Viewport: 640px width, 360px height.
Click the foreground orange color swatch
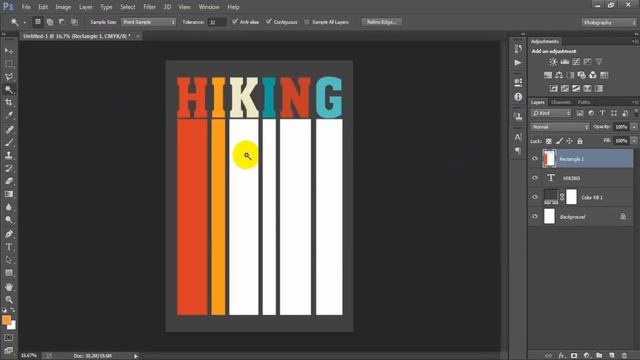click(6, 320)
